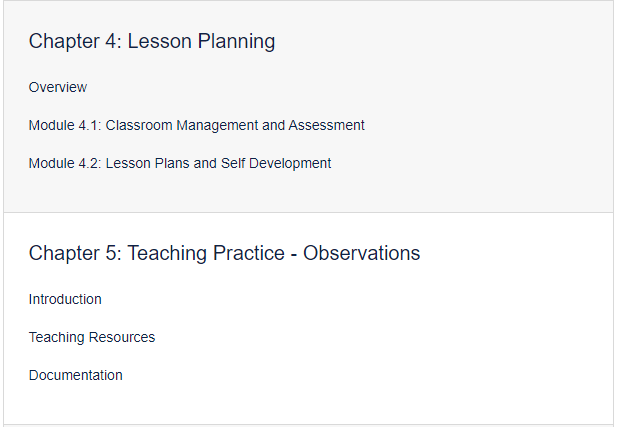The height and width of the screenshot is (427, 617).
Task: Select the Teaching Practice - Observations chapter title
Action: click(224, 253)
